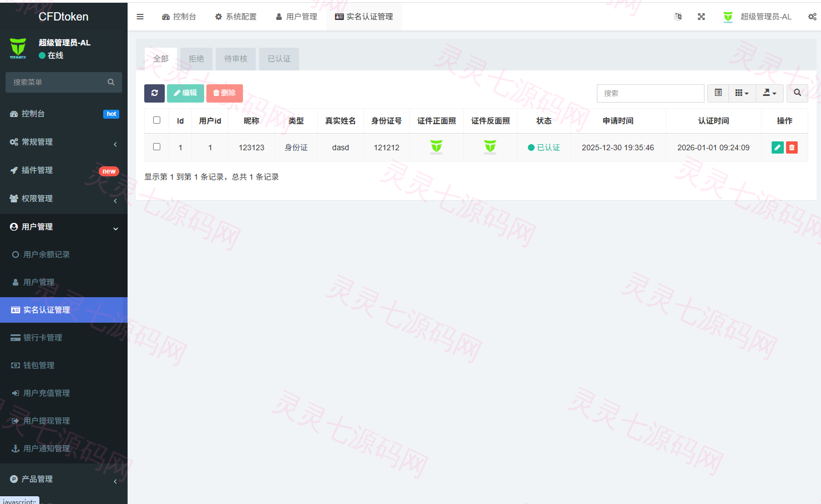The image size is (821, 504).
Task: Click the green edit row icon
Action: (777, 147)
